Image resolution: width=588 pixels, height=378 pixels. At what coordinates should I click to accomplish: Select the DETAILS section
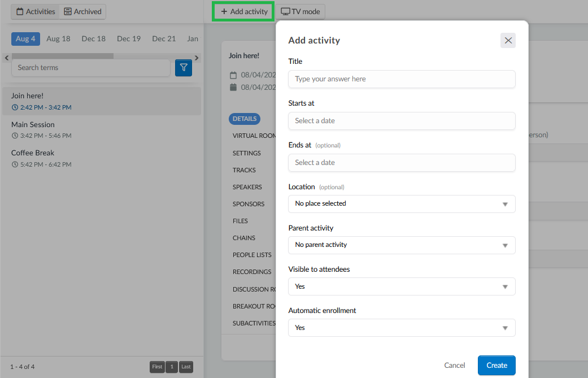245,119
